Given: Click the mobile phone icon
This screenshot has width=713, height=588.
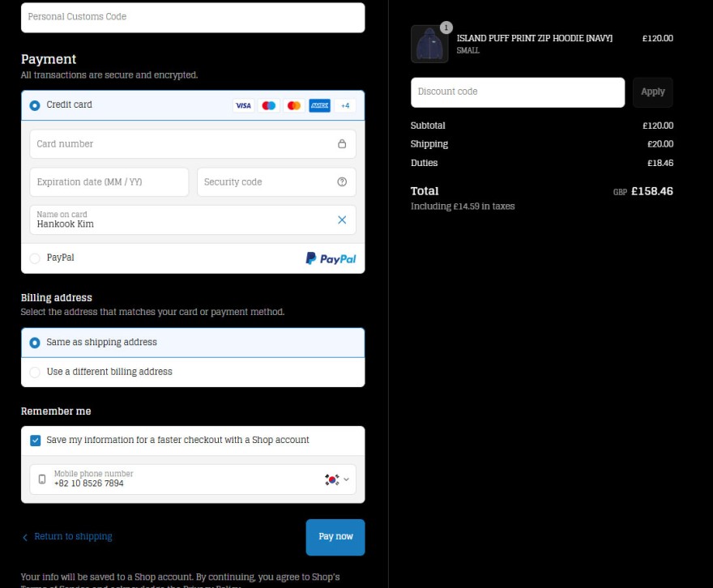Looking at the screenshot, I should tap(42, 479).
